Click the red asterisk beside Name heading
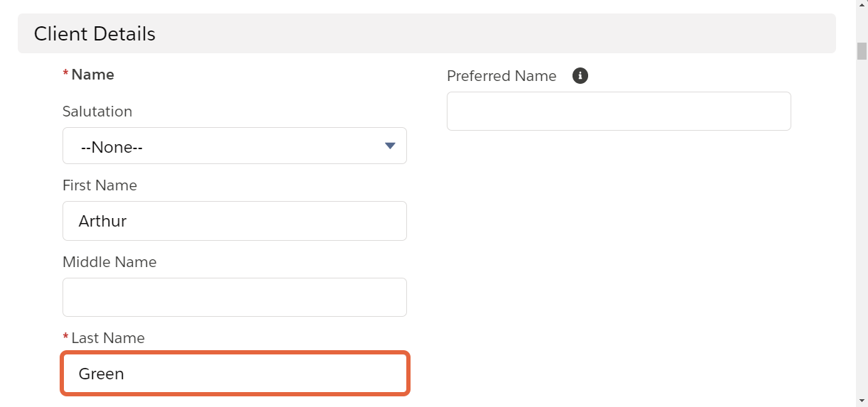This screenshot has height=407, width=868. coord(66,73)
